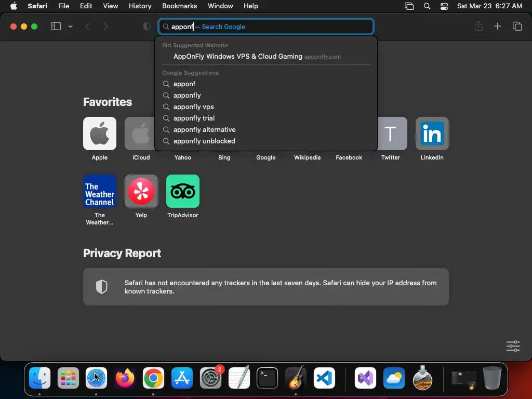
Task: Click the Safari compass Dock icon
Action: pyautogui.click(x=96, y=378)
